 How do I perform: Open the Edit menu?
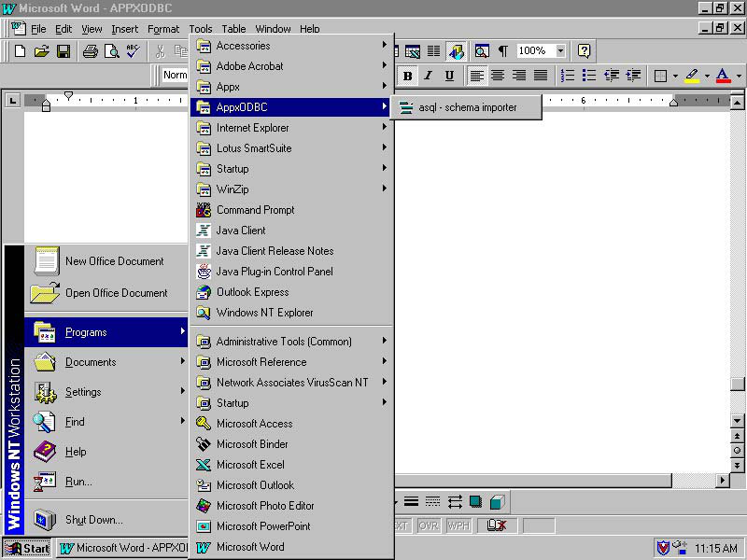tap(63, 29)
